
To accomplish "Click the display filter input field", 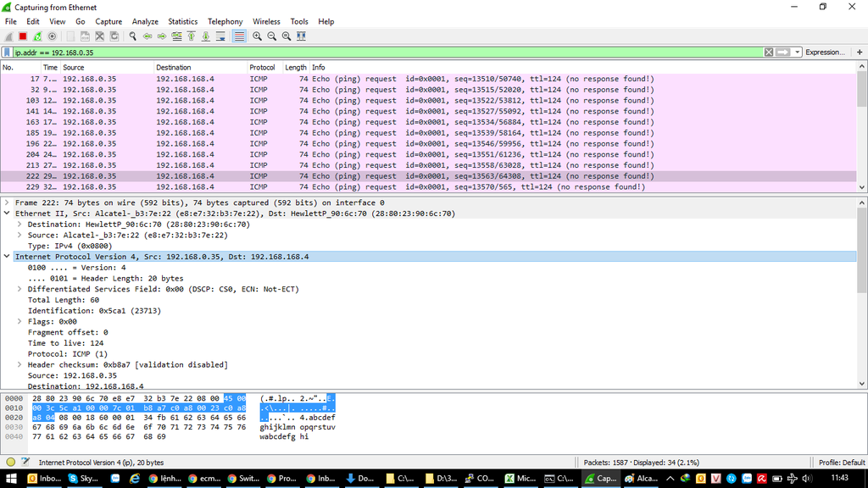I will tap(381, 52).
